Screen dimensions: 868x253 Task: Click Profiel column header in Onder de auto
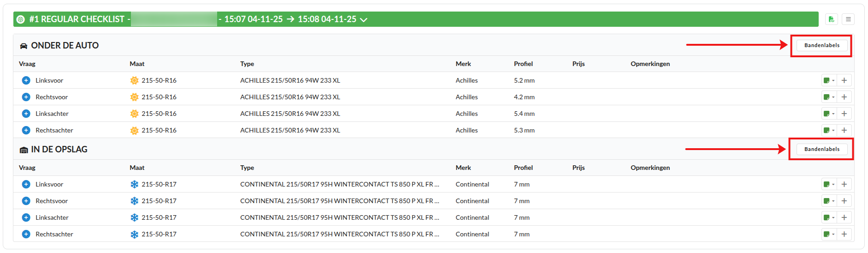click(x=523, y=64)
